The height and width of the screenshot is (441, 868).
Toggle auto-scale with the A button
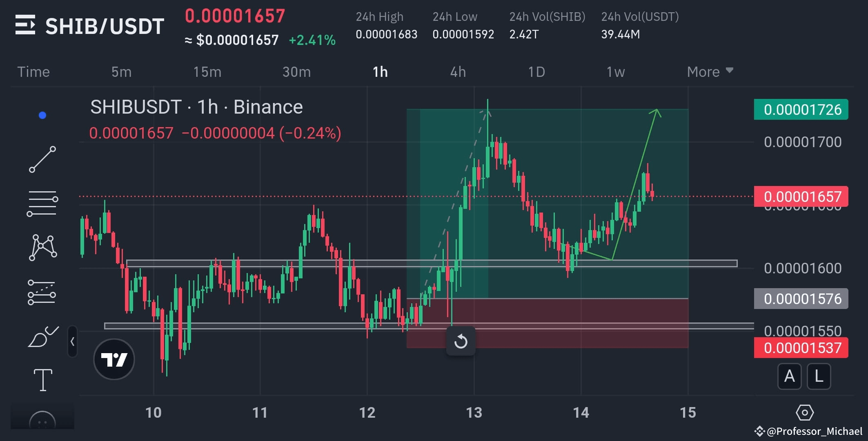(x=790, y=377)
